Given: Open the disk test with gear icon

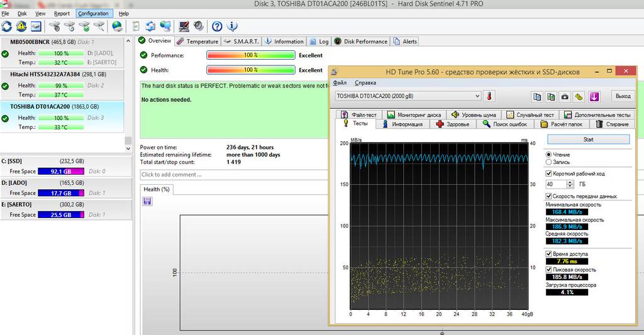Looking at the screenshot, I should pos(55,26).
